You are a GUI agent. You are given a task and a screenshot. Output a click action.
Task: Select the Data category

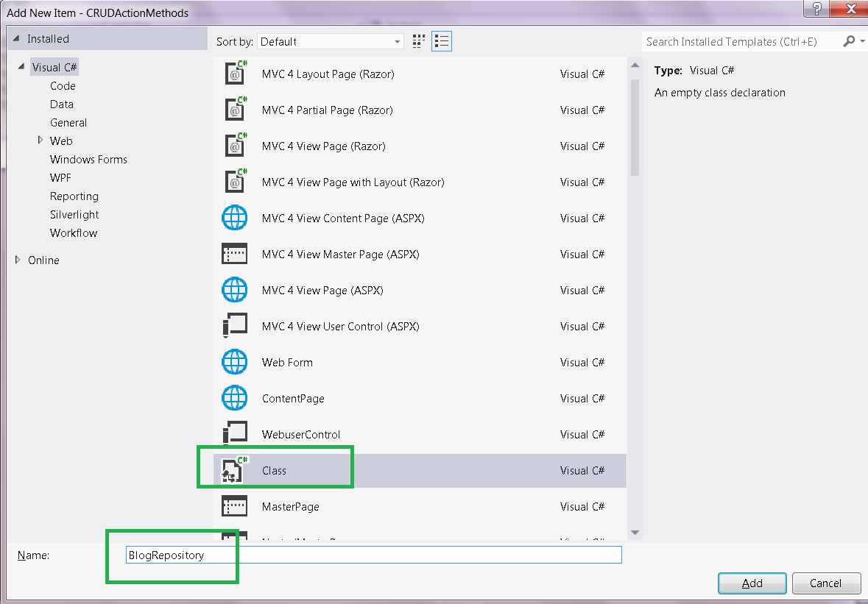pyautogui.click(x=63, y=104)
